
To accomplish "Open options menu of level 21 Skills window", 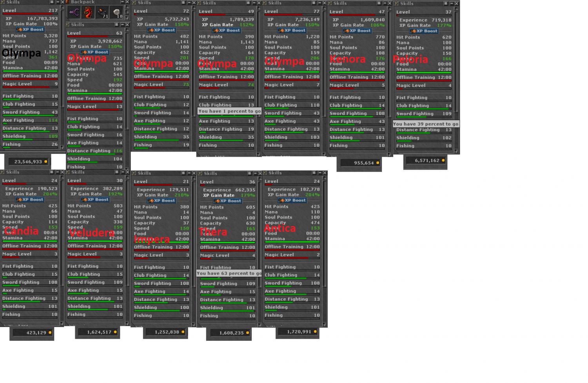I will click(x=183, y=173).
